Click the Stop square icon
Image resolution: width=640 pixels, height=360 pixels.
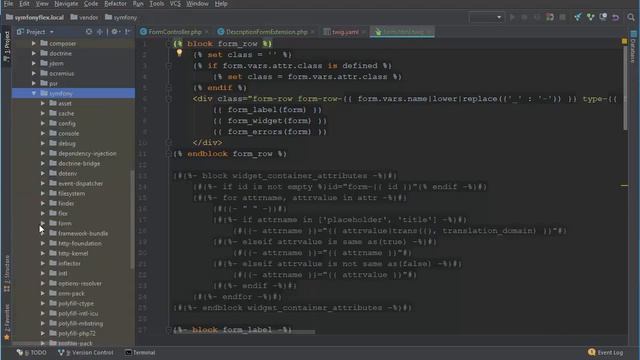pos(562,17)
